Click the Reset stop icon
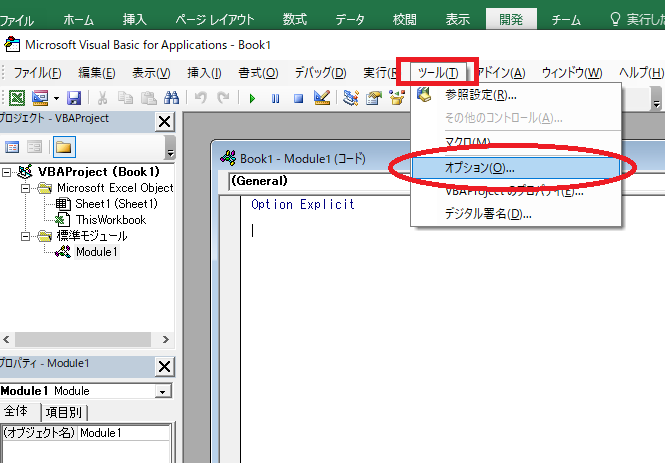 coord(299,98)
